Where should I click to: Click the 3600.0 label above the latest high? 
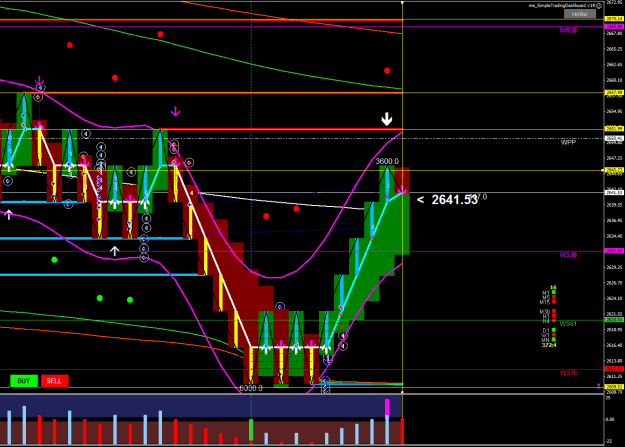point(387,161)
